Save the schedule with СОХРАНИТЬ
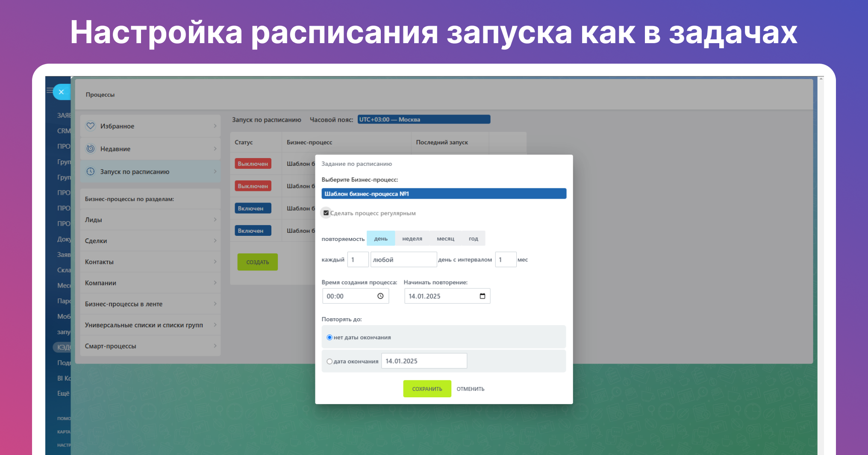 427,389
